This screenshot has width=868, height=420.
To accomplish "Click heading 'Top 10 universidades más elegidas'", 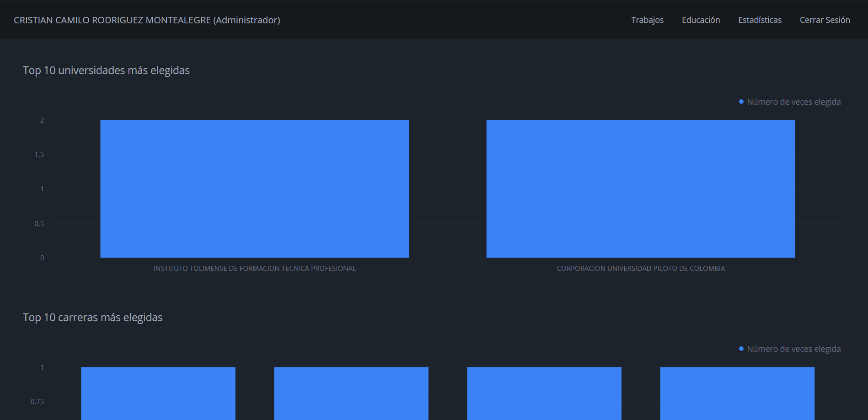I will [x=106, y=70].
